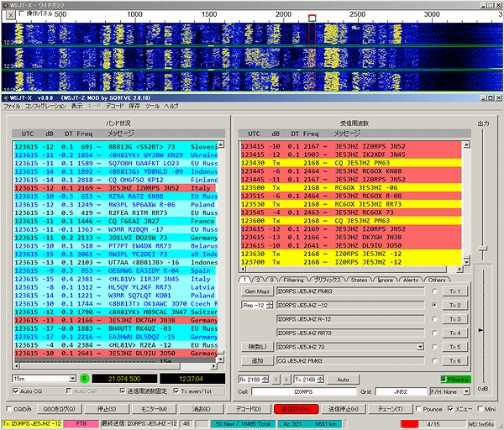Toggle the メニュー checkbox
This screenshot has width=504, height=430.
tap(450, 408)
